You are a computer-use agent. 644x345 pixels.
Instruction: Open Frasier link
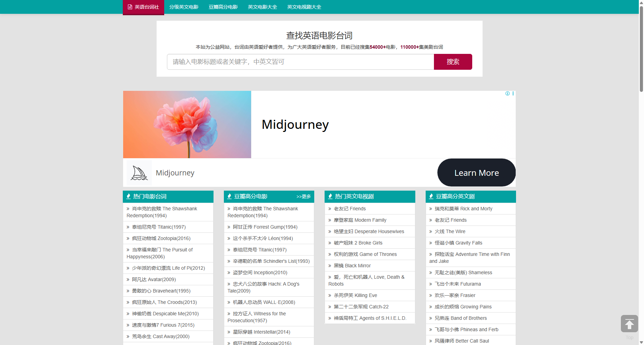(x=455, y=295)
